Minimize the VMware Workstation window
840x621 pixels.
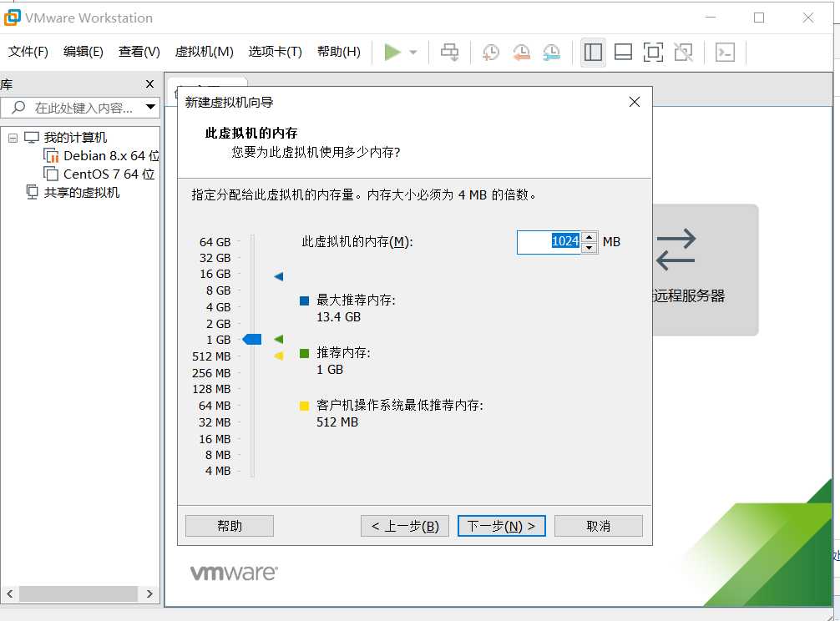click(x=711, y=18)
